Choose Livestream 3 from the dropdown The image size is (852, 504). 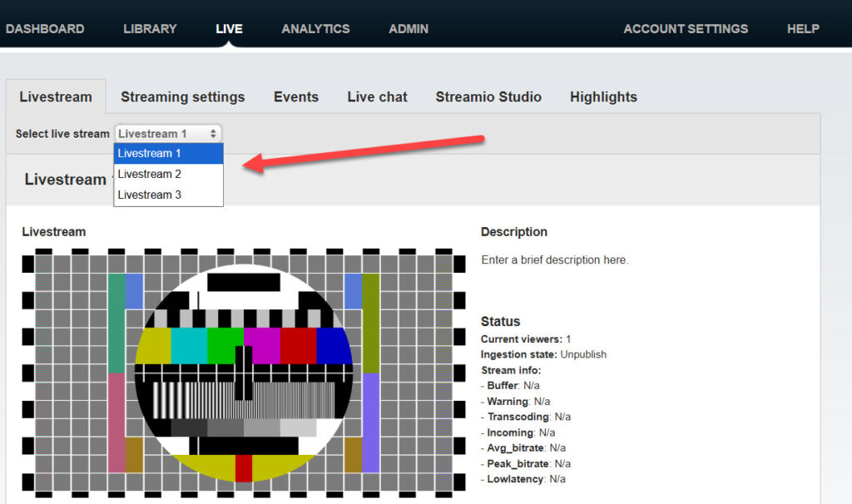[x=150, y=195]
